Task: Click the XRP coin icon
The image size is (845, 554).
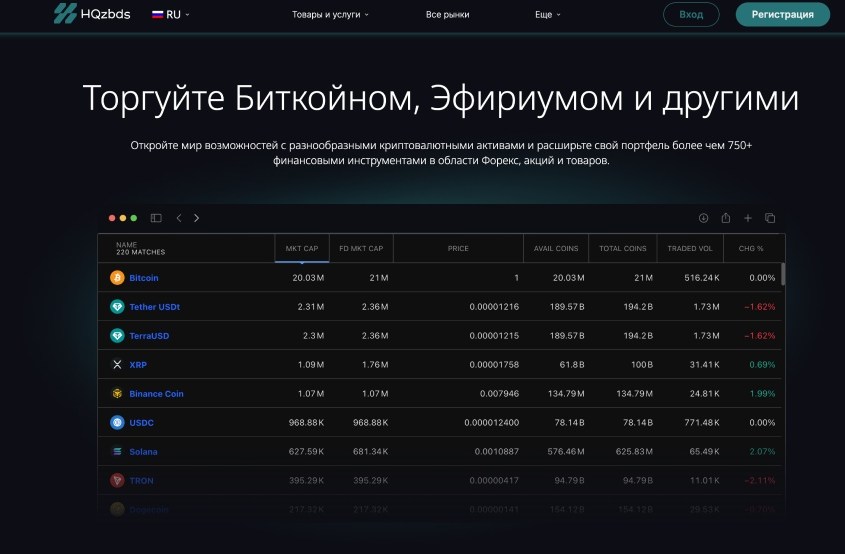Action: [117, 365]
